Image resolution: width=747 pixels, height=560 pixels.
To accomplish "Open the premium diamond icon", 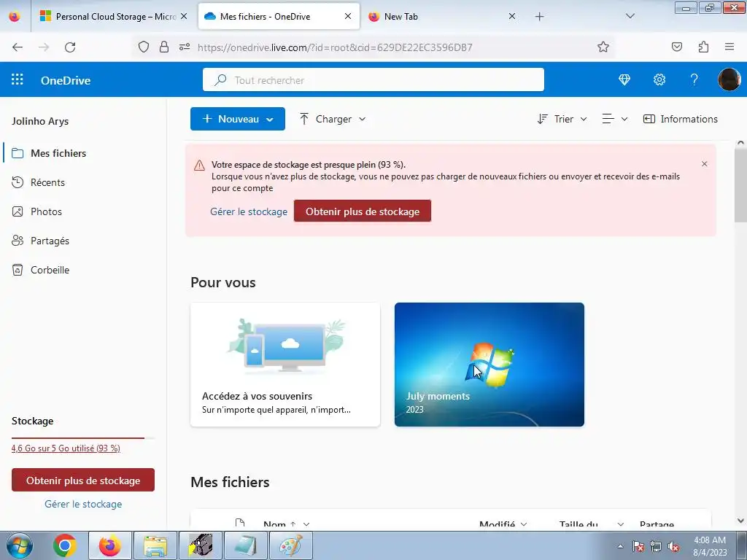I will (x=624, y=79).
